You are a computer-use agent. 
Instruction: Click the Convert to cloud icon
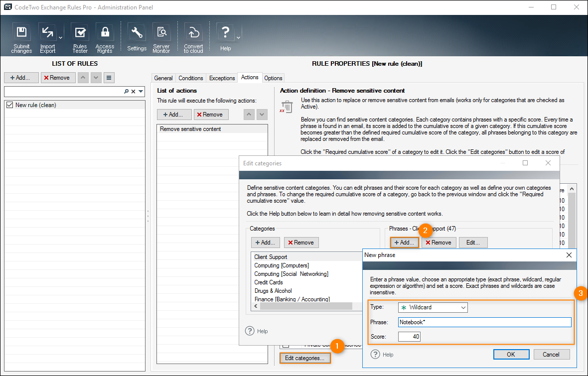pos(193,38)
